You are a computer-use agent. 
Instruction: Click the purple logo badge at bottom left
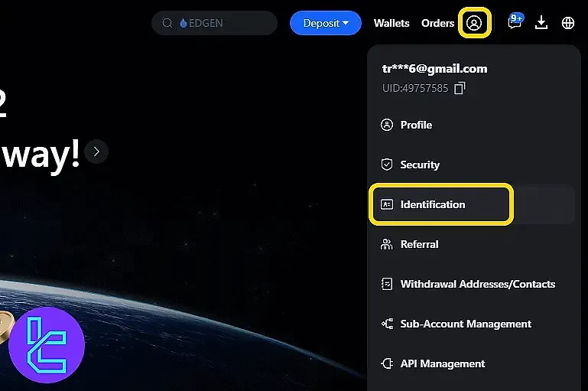(x=47, y=345)
